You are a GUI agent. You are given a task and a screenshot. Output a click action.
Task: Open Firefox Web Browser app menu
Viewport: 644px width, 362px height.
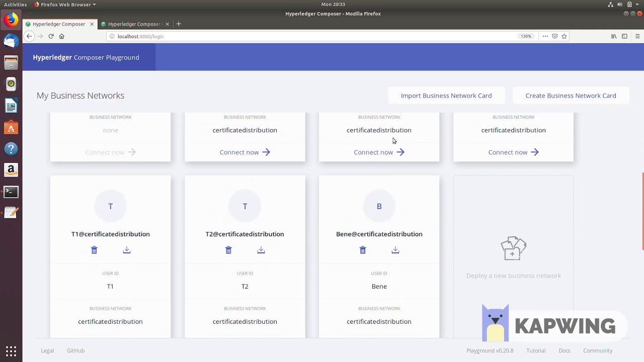65,5
